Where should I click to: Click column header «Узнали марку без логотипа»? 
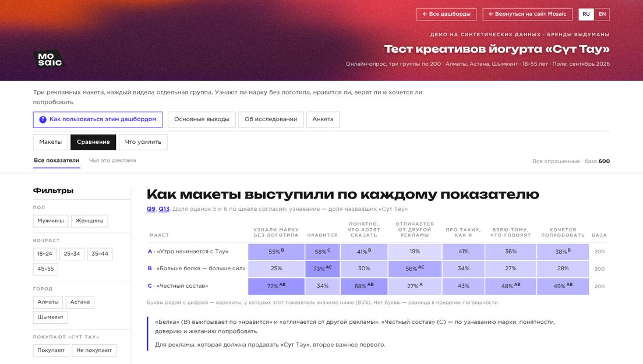pyautogui.click(x=276, y=232)
